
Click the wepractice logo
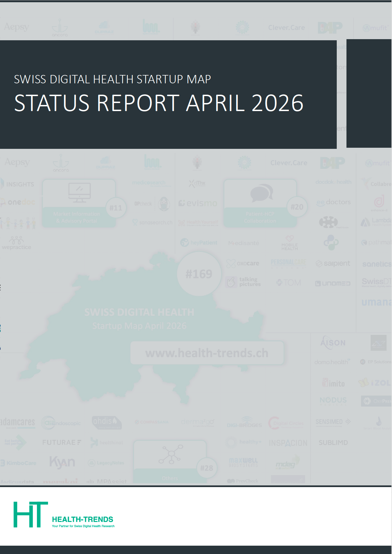click(x=17, y=243)
